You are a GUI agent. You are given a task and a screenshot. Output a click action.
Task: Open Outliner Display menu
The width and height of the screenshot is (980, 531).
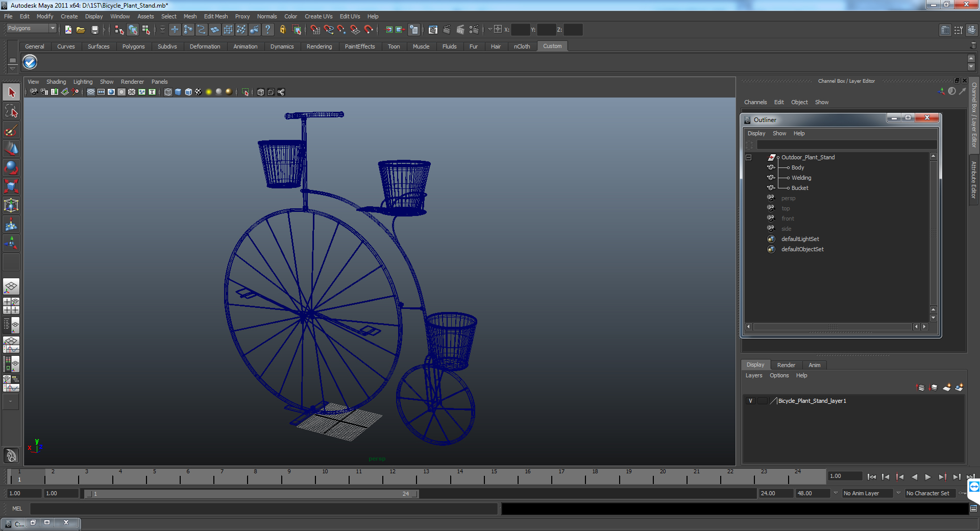tap(756, 133)
